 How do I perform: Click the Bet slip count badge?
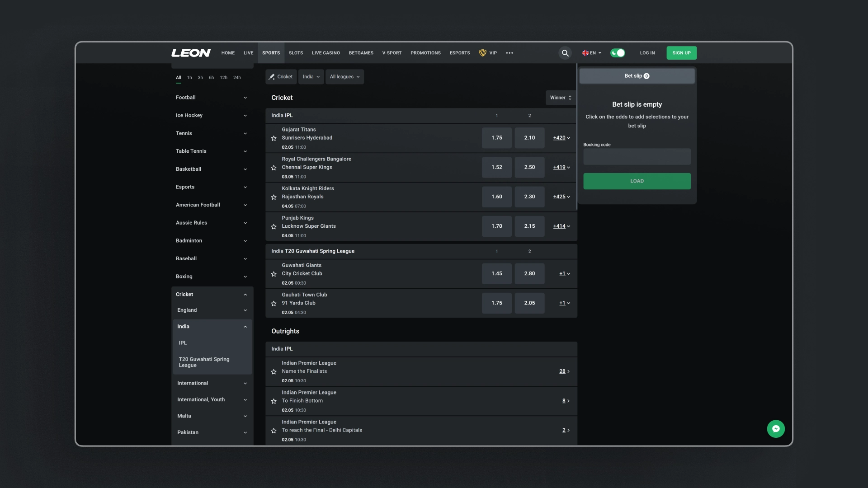[646, 76]
